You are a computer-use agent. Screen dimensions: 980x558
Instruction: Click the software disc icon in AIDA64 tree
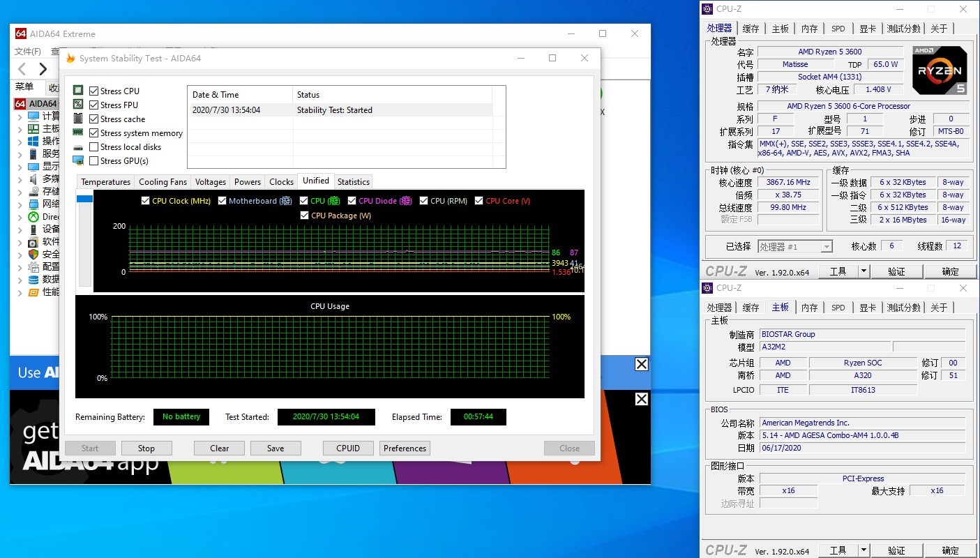33,241
